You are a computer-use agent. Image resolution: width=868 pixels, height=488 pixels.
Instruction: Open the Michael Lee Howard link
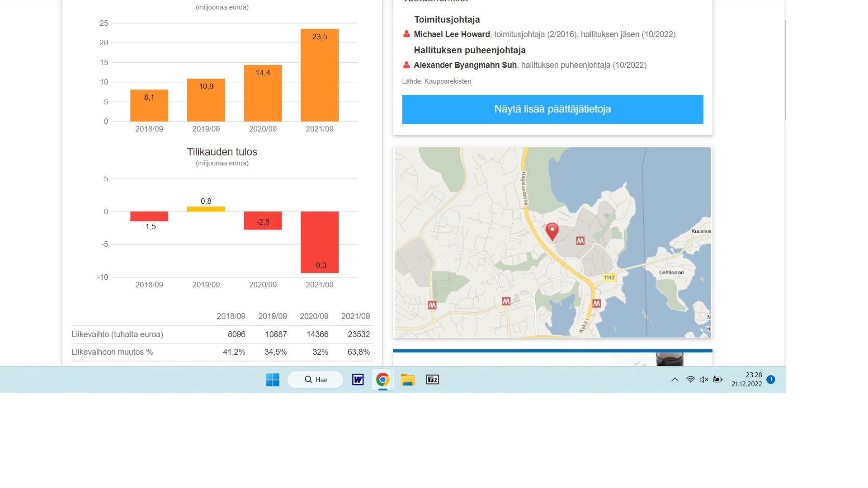click(452, 34)
